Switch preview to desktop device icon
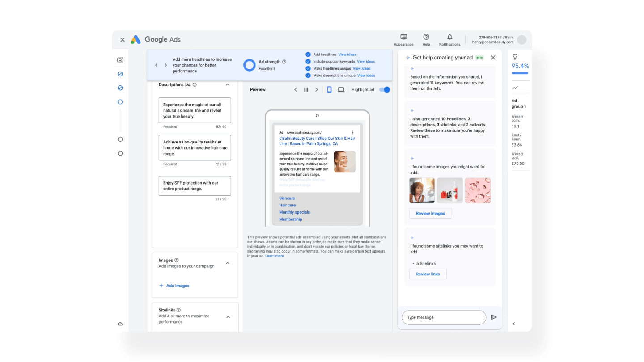 341,90
